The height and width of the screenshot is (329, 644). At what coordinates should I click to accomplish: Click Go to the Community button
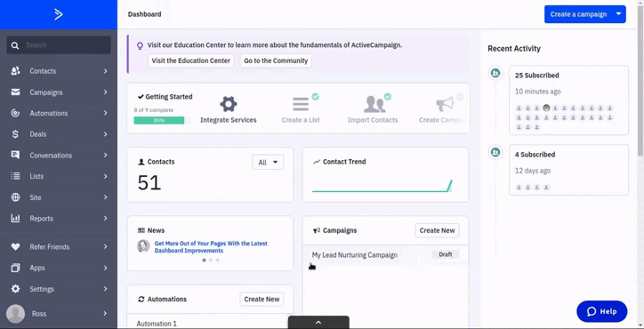tap(276, 60)
